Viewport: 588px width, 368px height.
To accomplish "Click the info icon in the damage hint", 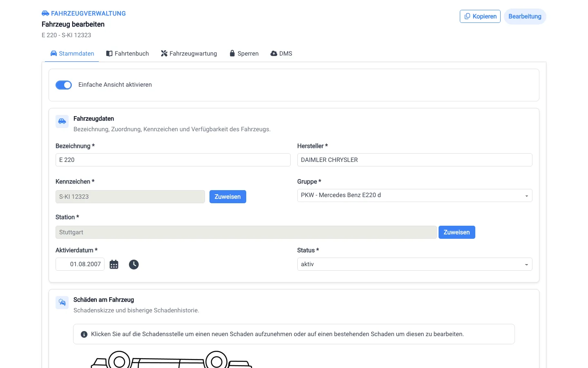I will (x=84, y=334).
